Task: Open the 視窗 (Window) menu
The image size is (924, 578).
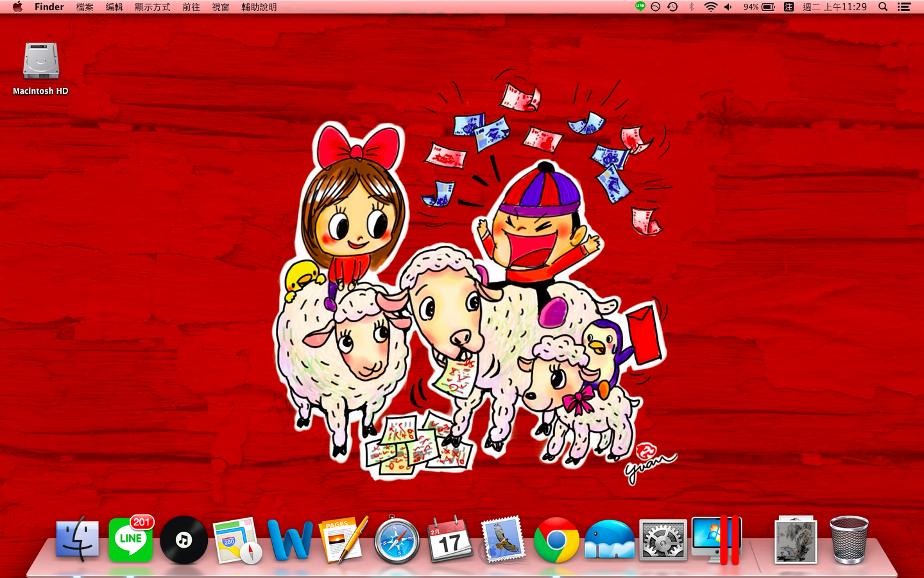Action: tap(221, 7)
